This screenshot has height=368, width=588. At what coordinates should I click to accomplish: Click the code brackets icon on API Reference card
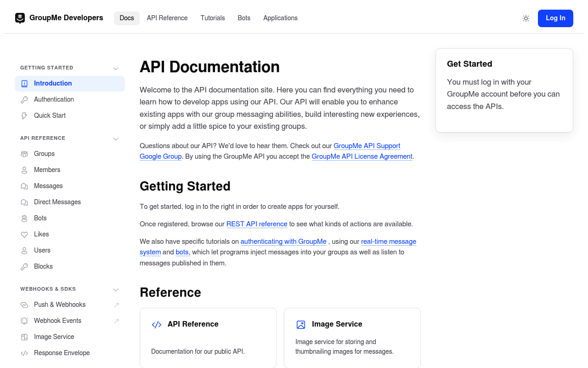click(x=157, y=325)
